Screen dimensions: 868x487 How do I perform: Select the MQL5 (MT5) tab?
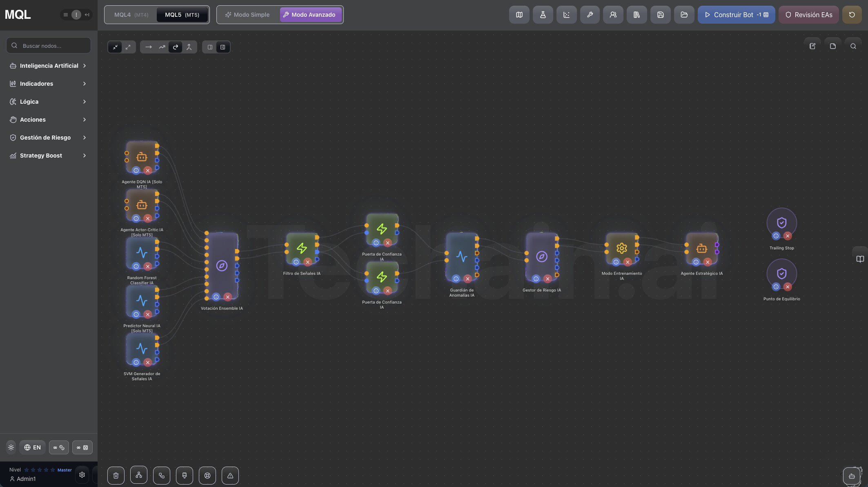click(182, 15)
